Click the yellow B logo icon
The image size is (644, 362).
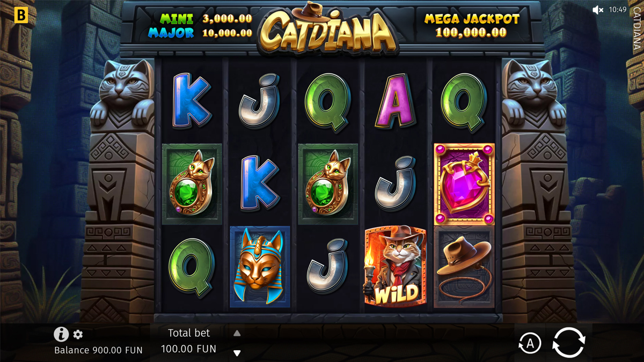point(21,14)
